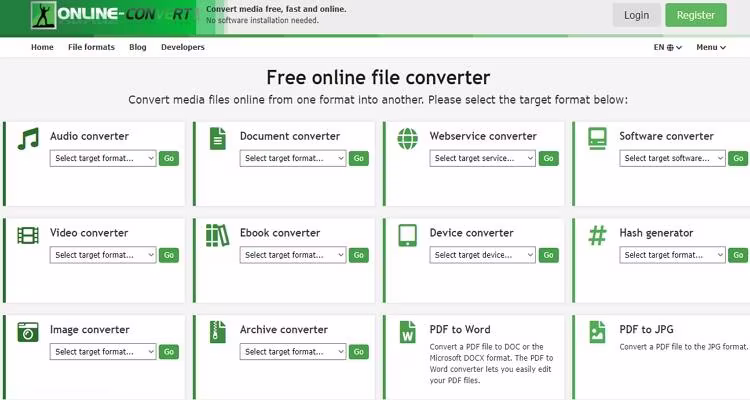Open the PDF to Word title link
This screenshot has height=400, width=750.
460,329
